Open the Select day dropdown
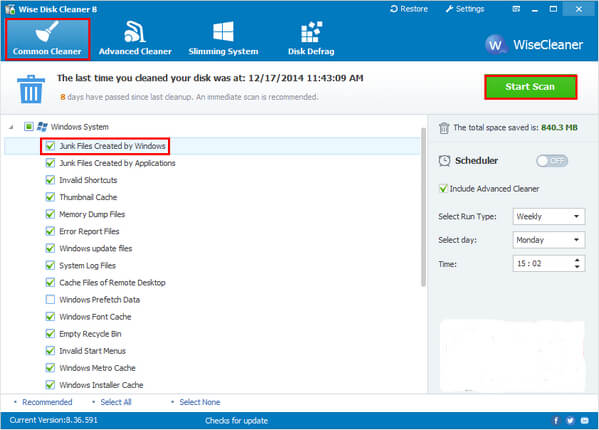Image resolution: width=599 pixels, height=430 pixels. [x=549, y=240]
